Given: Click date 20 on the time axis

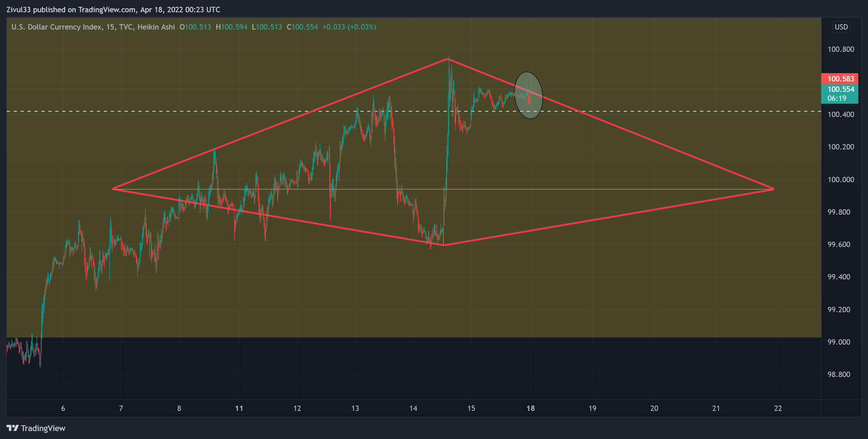Looking at the screenshot, I should pyautogui.click(x=654, y=408).
